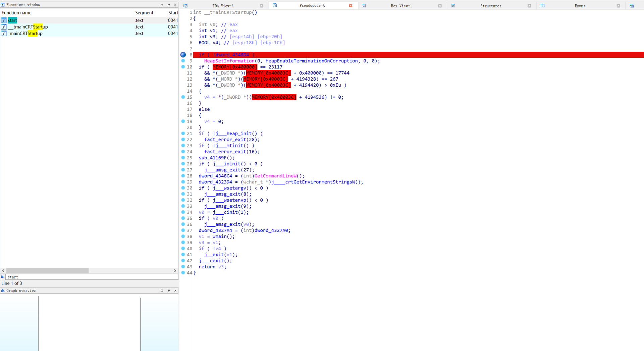Click the Structures tab icon
The width and height of the screenshot is (644, 351).
[453, 6]
